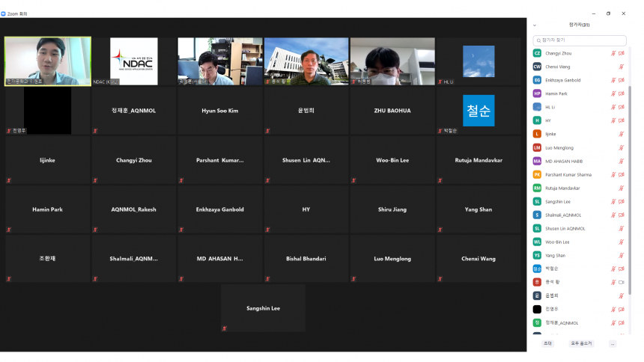The image size is (644, 362).
Task: Click muted mic icon on Sangshin Lee tile
Action: point(224,328)
